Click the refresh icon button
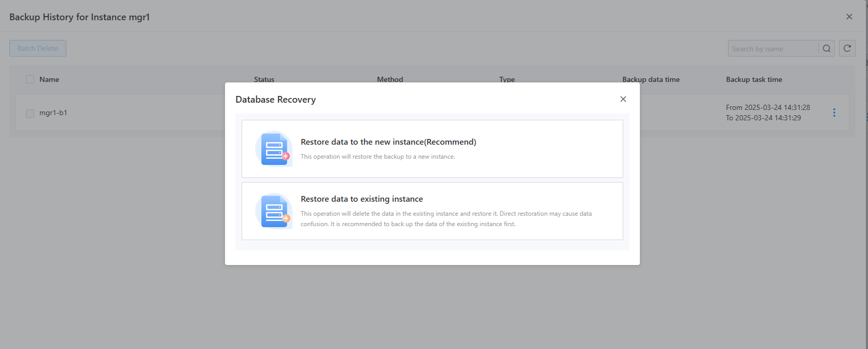 847,48
